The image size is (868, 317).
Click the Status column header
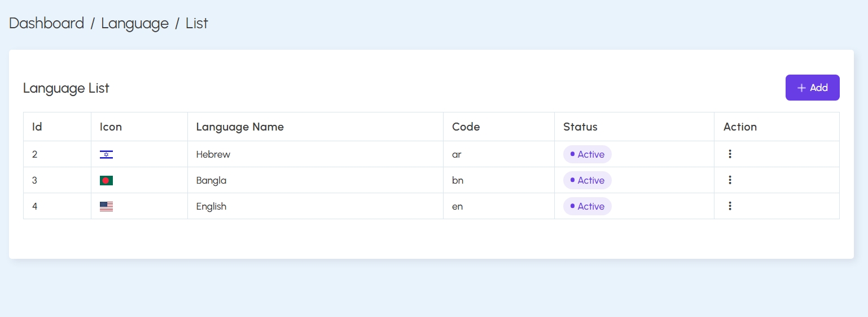tap(634, 127)
